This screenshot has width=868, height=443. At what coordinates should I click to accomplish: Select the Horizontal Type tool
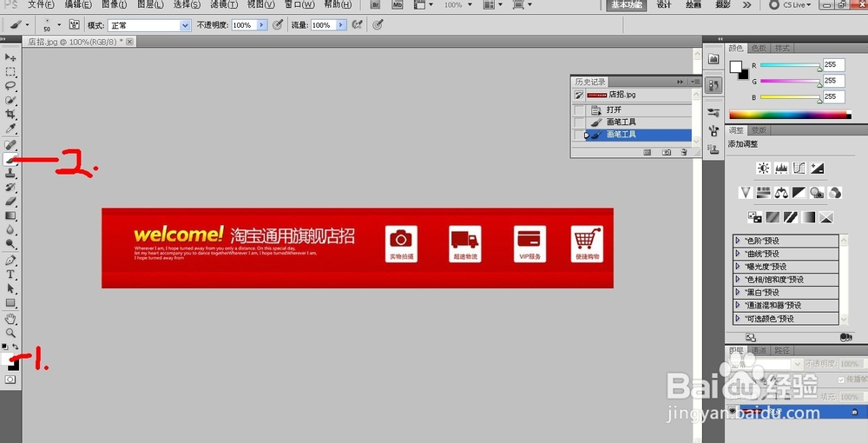click(10, 274)
